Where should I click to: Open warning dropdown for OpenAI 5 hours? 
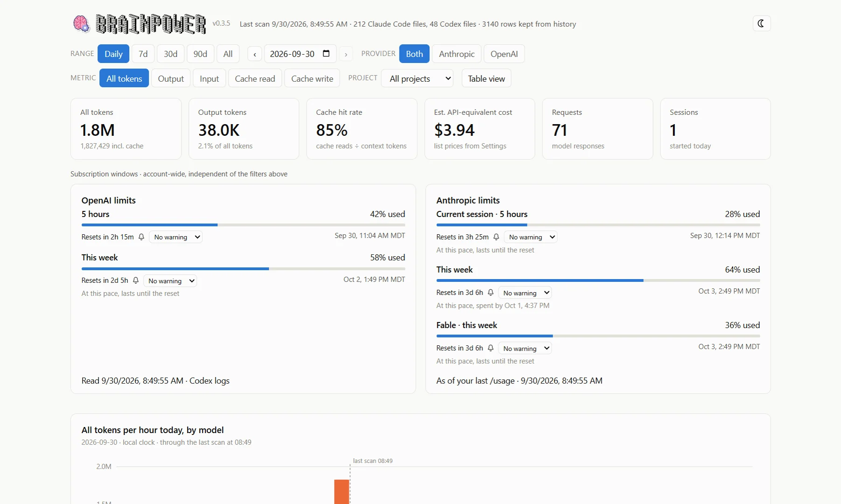[175, 237]
